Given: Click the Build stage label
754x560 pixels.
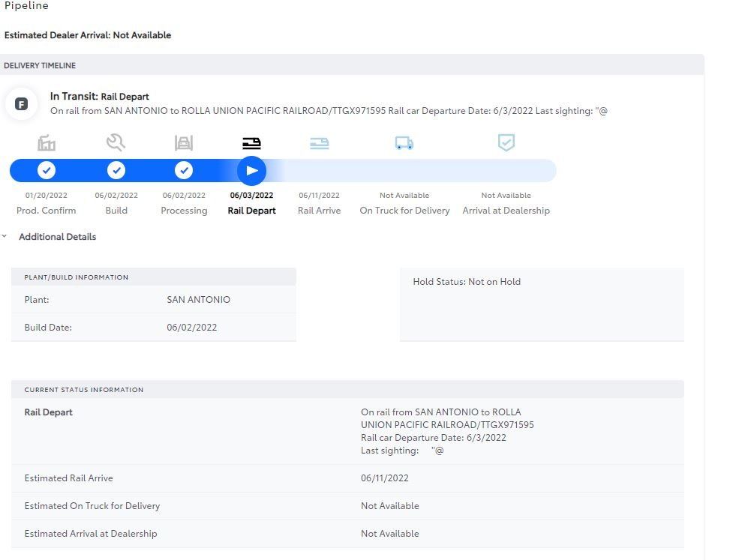Looking at the screenshot, I should (x=116, y=211).
